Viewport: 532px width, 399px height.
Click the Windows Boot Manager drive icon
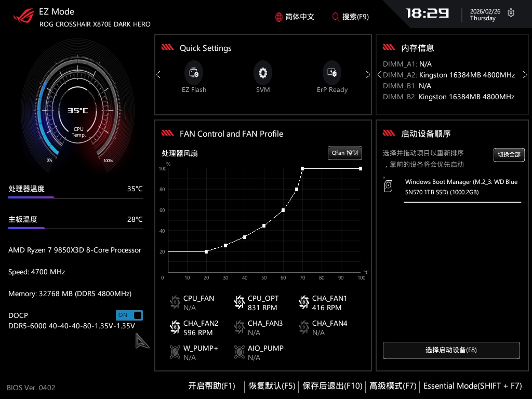(x=388, y=187)
